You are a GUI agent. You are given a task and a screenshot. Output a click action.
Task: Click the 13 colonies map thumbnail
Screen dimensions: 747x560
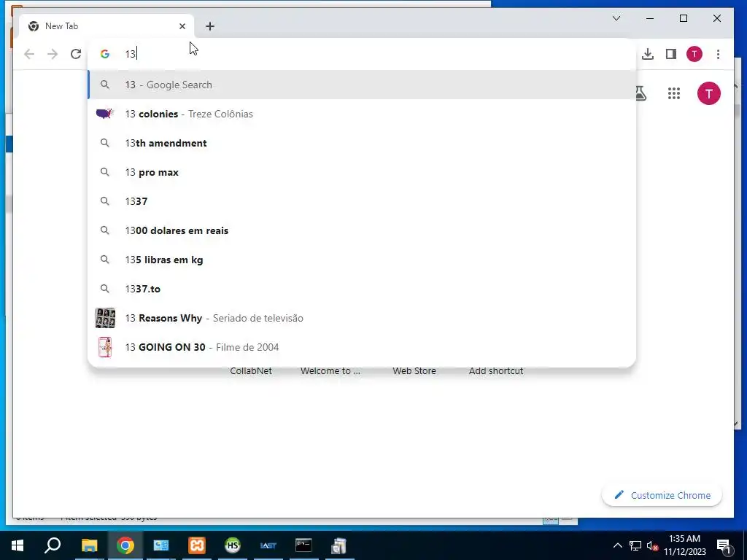pyautogui.click(x=105, y=114)
